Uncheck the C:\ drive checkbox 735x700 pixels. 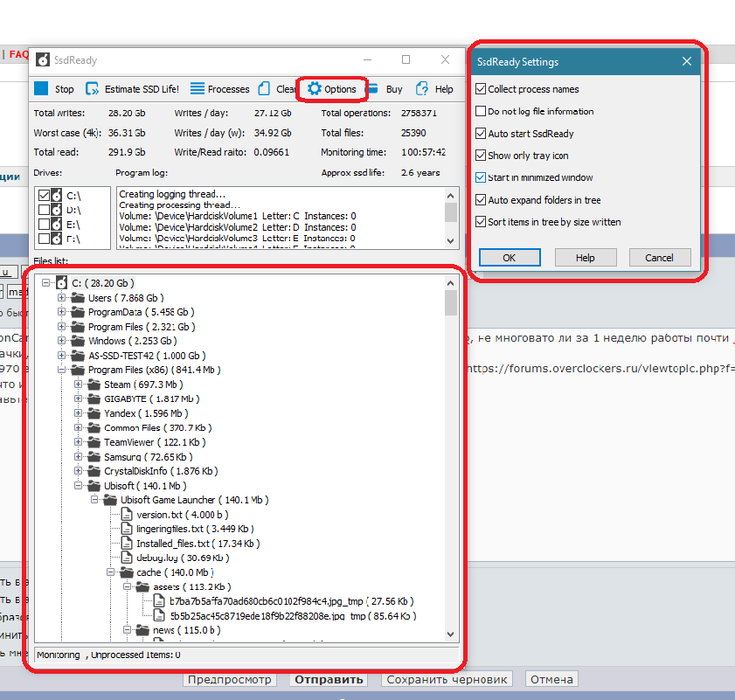click(44, 196)
